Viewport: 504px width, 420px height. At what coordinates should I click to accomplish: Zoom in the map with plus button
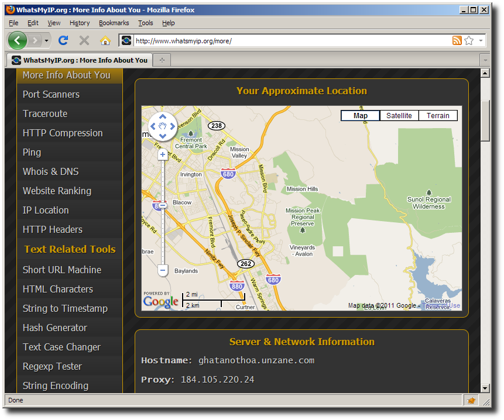coord(163,154)
